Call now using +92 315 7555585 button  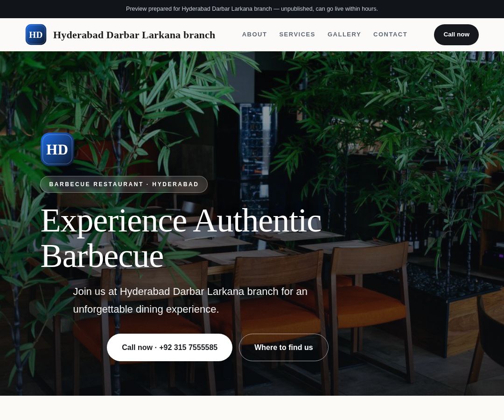click(x=169, y=347)
